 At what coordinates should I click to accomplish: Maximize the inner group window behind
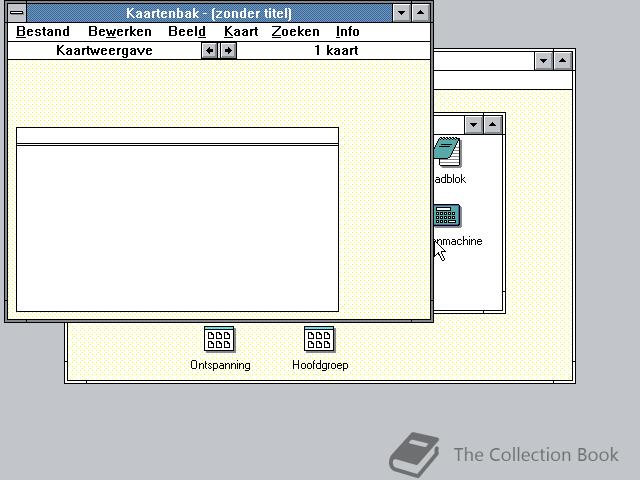[493, 125]
